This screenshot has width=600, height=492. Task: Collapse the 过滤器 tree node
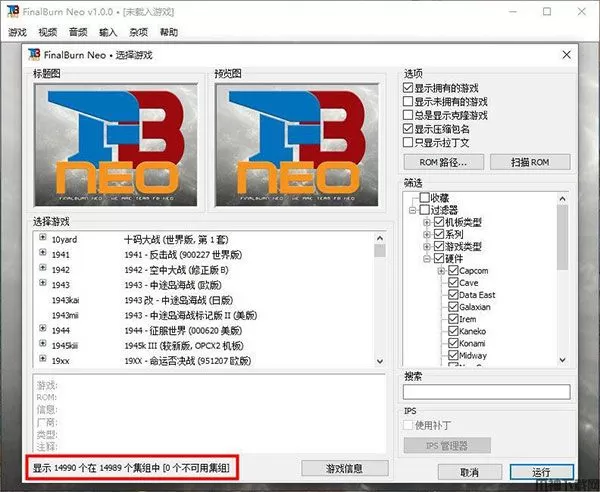point(412,210)
